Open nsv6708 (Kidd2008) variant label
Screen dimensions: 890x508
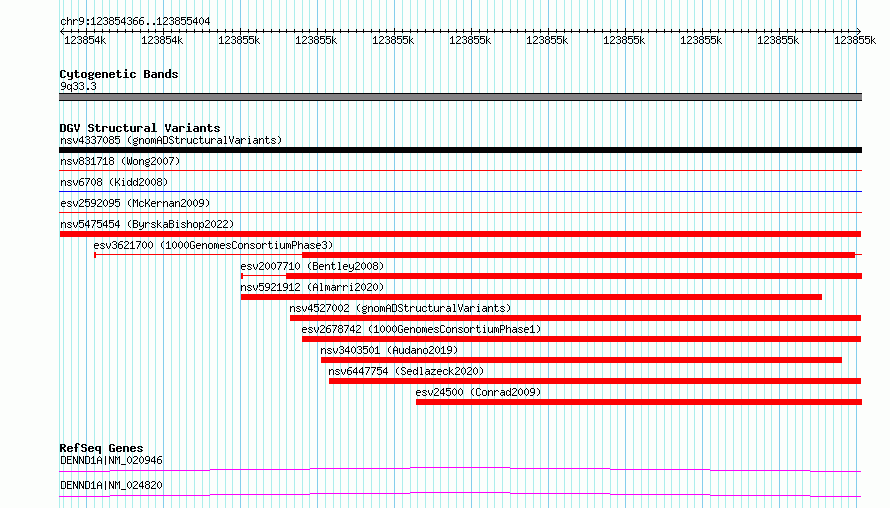pyautogui.click(x=114, y=182)
